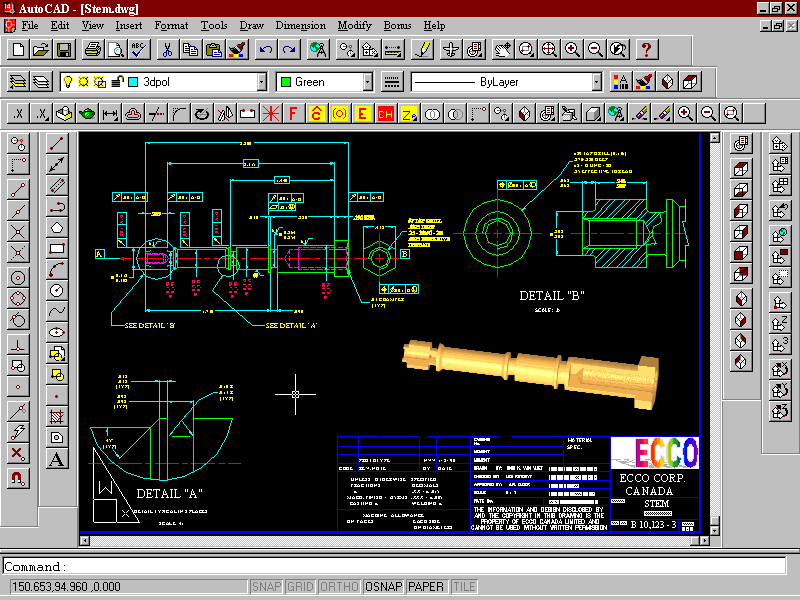Pick the Hatch tool in Draw toolbar
800x600 pixels.
[x=57, y=416]
